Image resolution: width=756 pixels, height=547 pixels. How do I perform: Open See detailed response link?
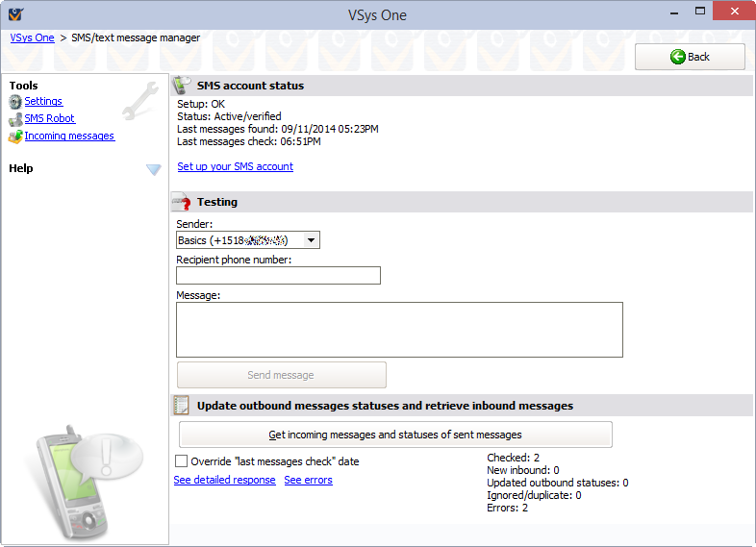pos(225,480)
